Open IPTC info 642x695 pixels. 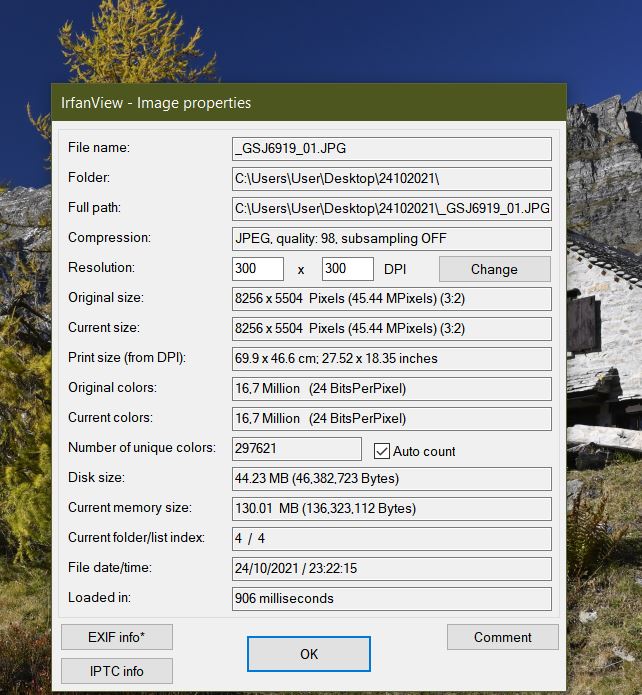tap(117, 671)
